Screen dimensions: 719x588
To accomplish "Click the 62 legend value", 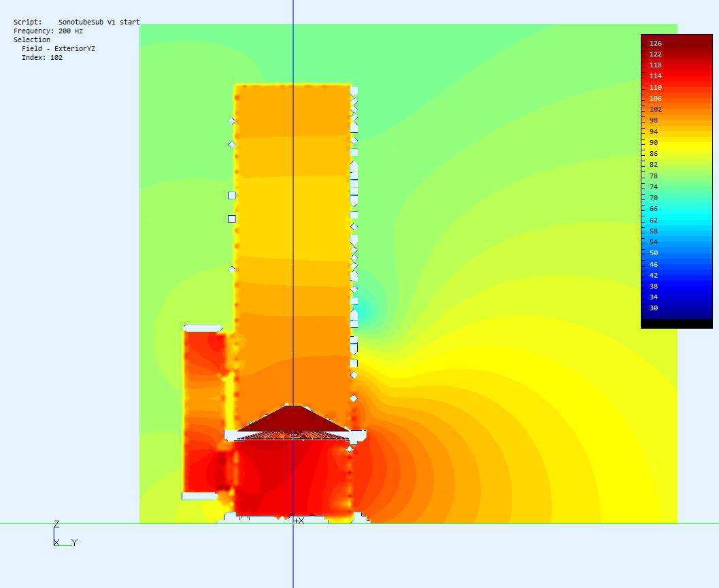I will [654, 220].
